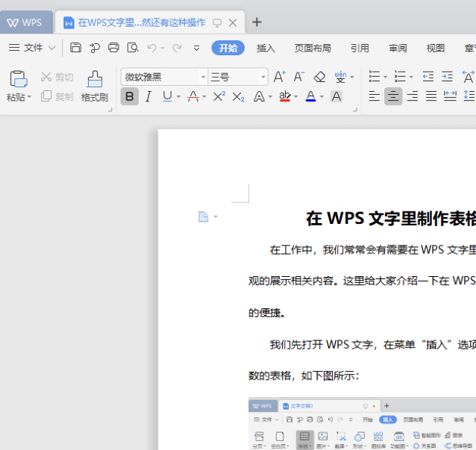Screen dimensions: 476x450
Task: Expand the font dialog launcher
Action: tap(355, 110)
